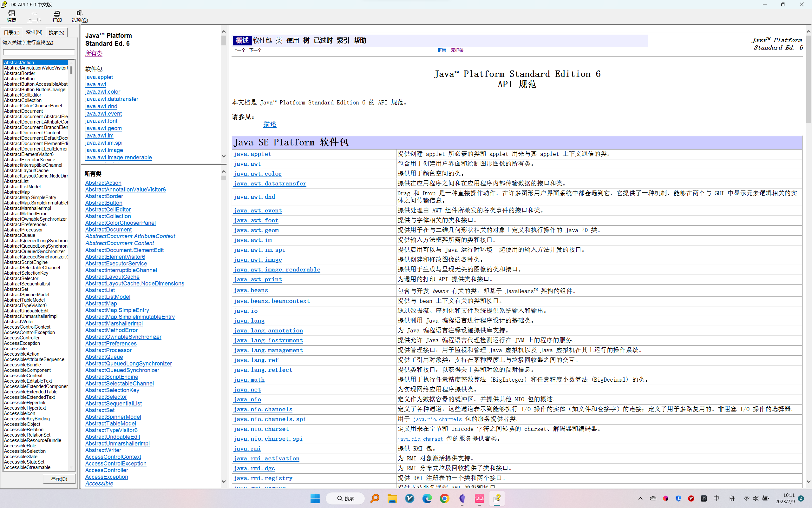This screenshot has height=508, width=812.
Task: Click the blue V app taskbar icon
Action: tap(410, 498)
